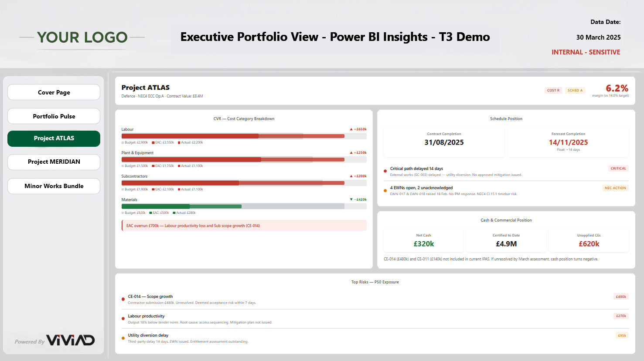Select the Net Cash £320k card

point(423,241)
